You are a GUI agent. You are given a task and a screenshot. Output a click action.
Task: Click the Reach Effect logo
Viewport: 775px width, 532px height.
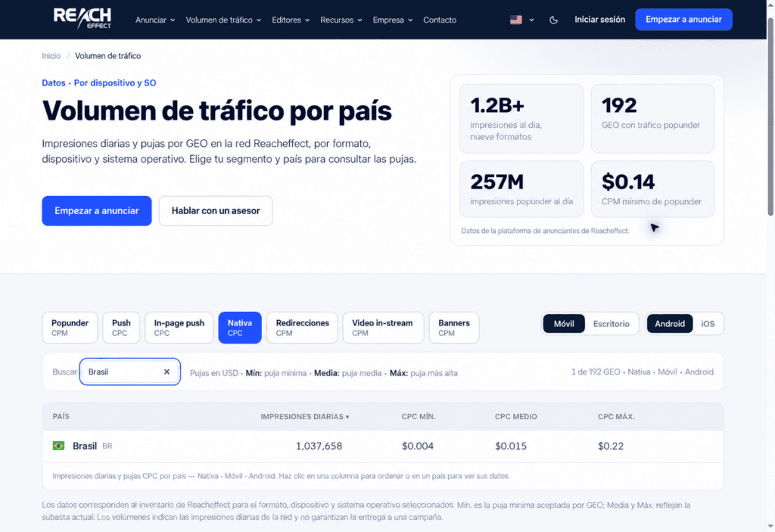(x=82, y=19)
